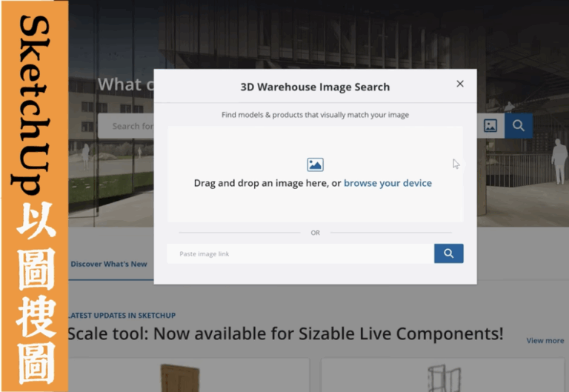Open the 'View more' link
569x392 pixels.
(x=545, y=341)
